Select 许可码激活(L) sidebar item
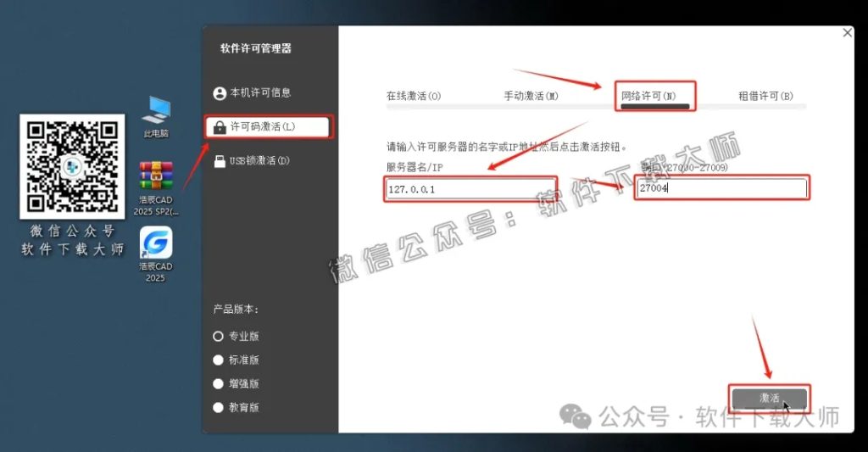 pos(269,127)
